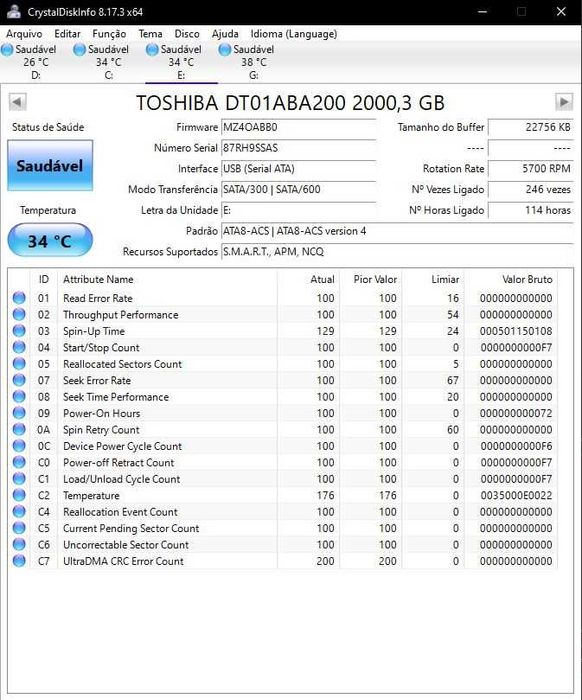Click status orb for Load/Unload Cycle Count
The height and width of the screenshot is (700, 582).
click(19, 479)
